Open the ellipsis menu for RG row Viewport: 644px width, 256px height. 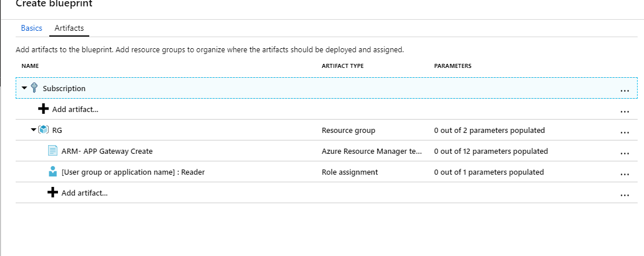624,132
